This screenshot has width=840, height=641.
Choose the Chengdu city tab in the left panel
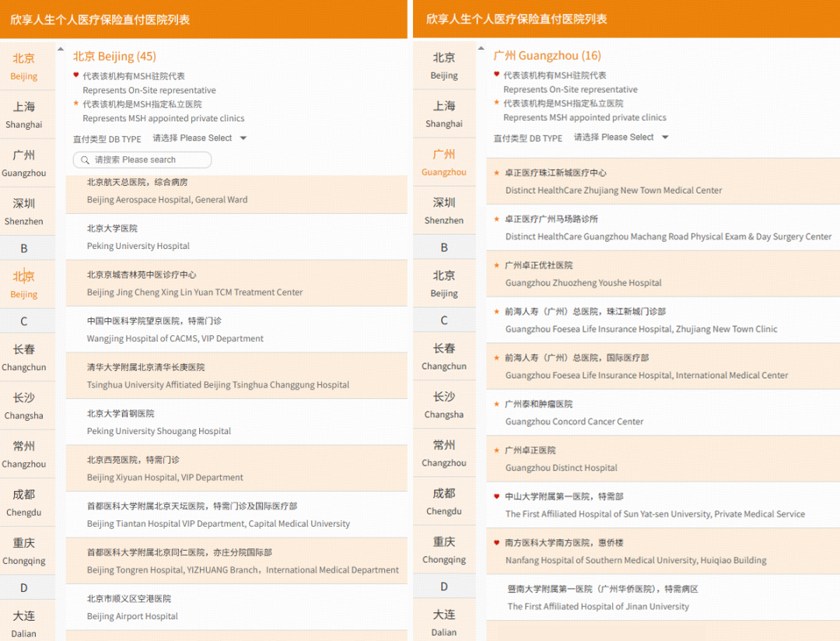click(x=24, y=502)
